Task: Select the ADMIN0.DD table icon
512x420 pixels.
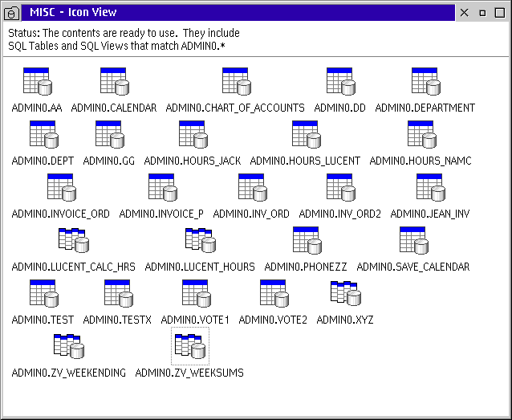Action: click(x=341, y=81)
